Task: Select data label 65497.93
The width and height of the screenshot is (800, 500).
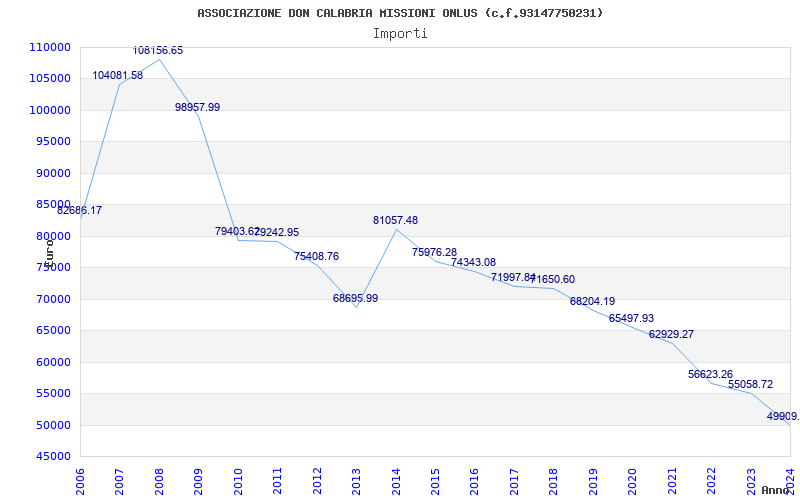Action: tap(631, 318)
